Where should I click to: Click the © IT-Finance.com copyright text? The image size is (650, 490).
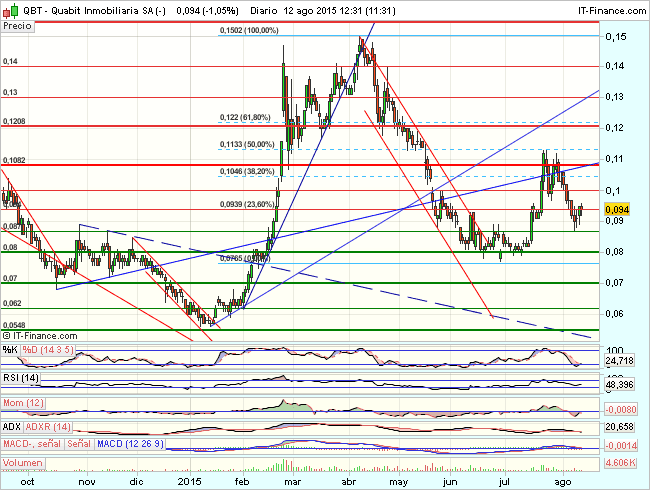click(x=40, y=336)
